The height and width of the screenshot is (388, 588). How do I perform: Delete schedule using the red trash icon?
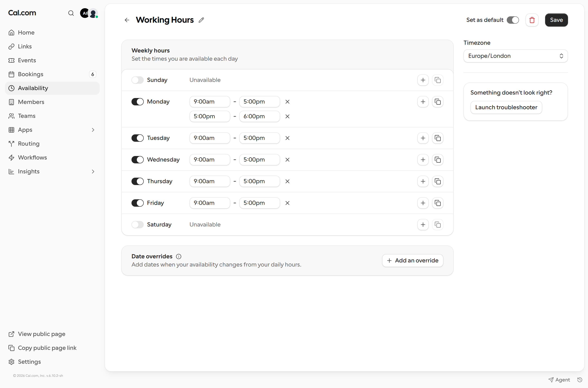coord(532,20)
